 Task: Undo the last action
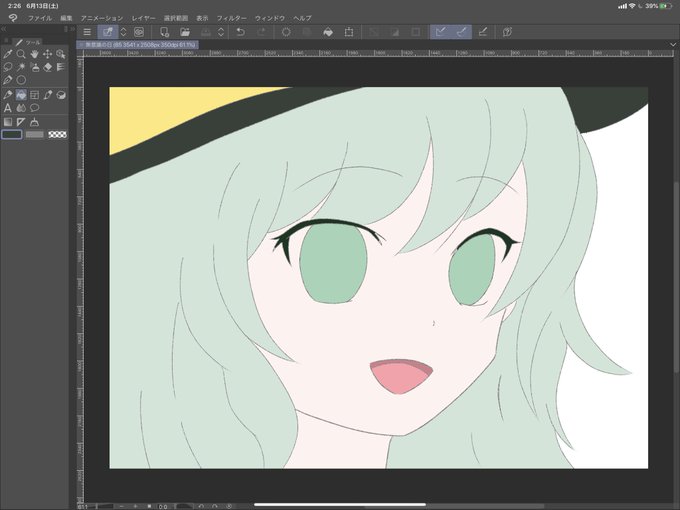(240, 32)
